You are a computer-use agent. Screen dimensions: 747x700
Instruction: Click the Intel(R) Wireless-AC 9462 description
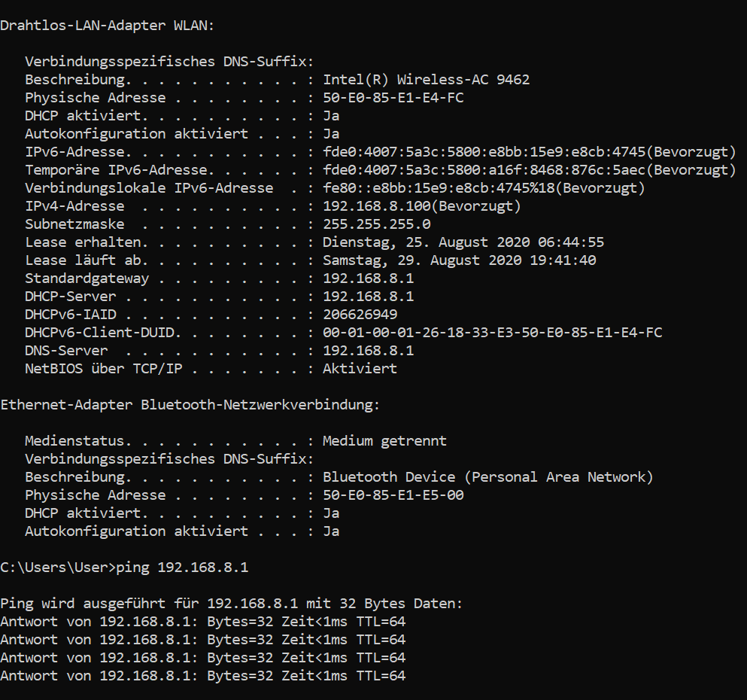pyautogui.click(x=426, y=80)
